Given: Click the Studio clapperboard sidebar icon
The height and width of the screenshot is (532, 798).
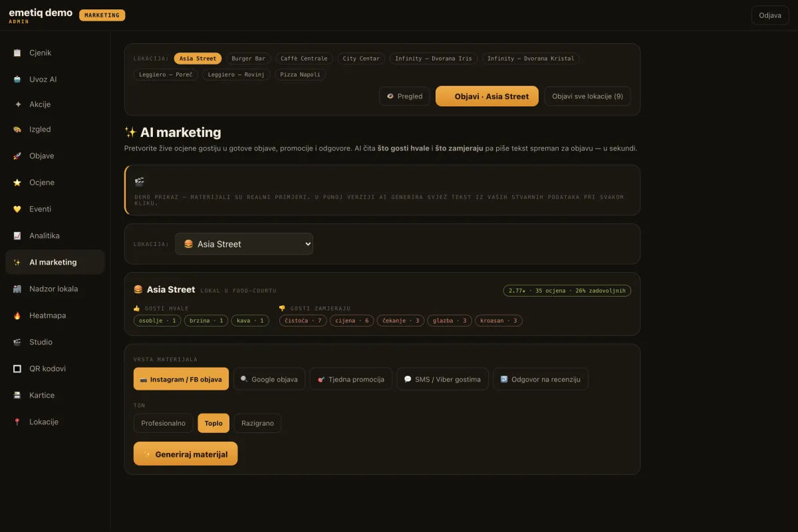Looking at the screenshot, I should pos(17,342).
